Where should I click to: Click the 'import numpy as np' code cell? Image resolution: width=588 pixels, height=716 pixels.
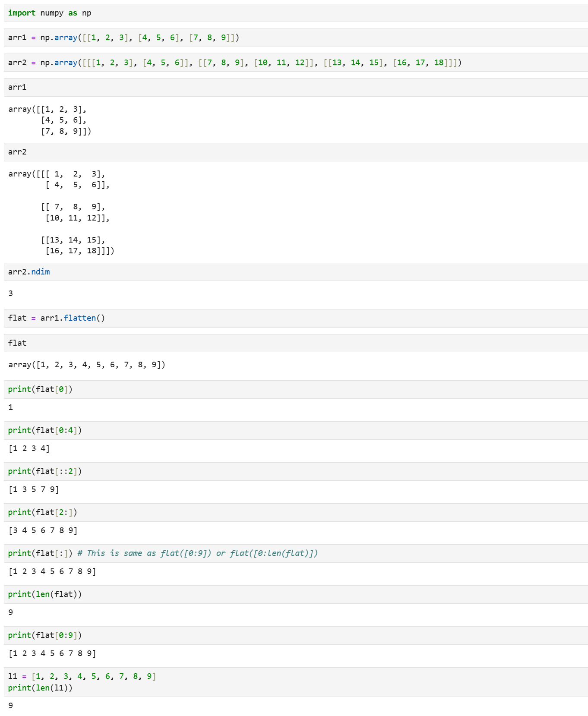[50, 13]
